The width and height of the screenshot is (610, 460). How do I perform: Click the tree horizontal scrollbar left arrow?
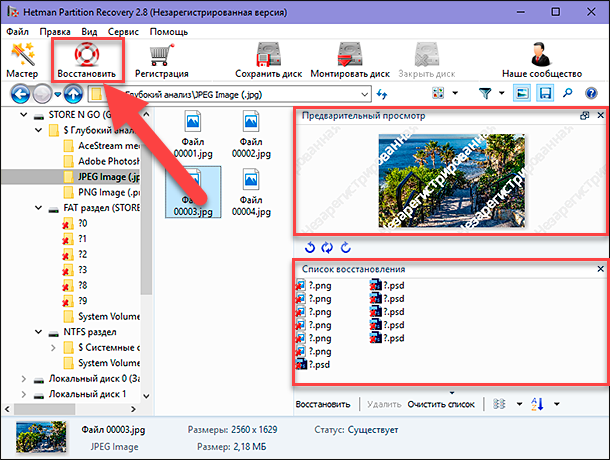point(7,409)
